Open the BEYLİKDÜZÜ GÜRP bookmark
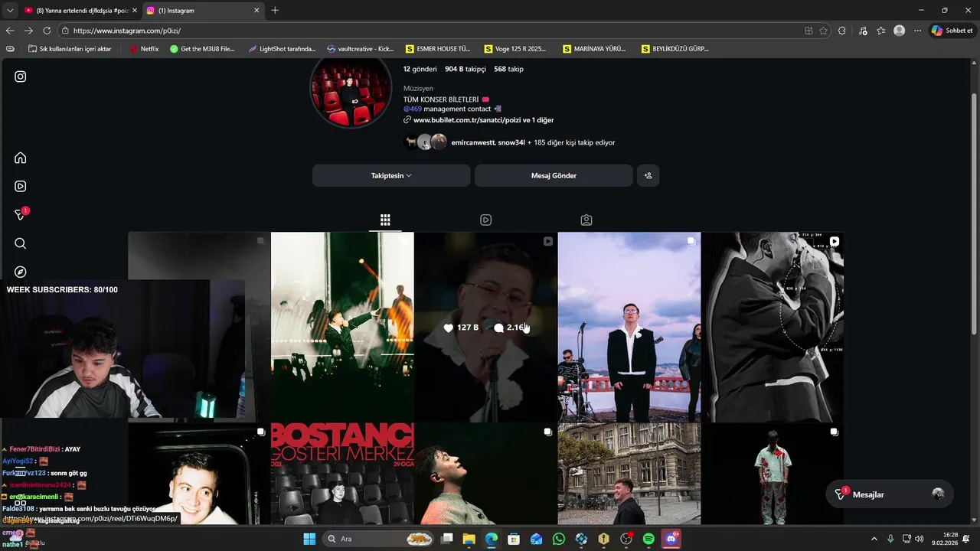 (x=674, y=49)
